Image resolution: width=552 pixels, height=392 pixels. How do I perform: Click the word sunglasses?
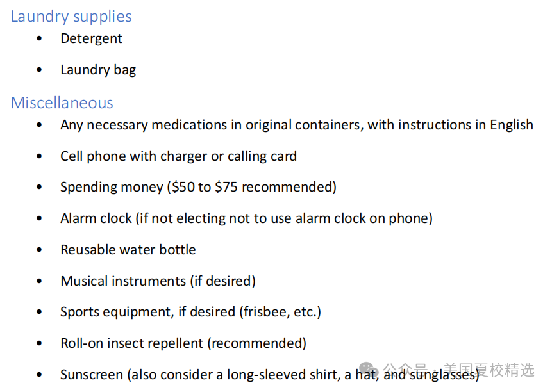442,375
